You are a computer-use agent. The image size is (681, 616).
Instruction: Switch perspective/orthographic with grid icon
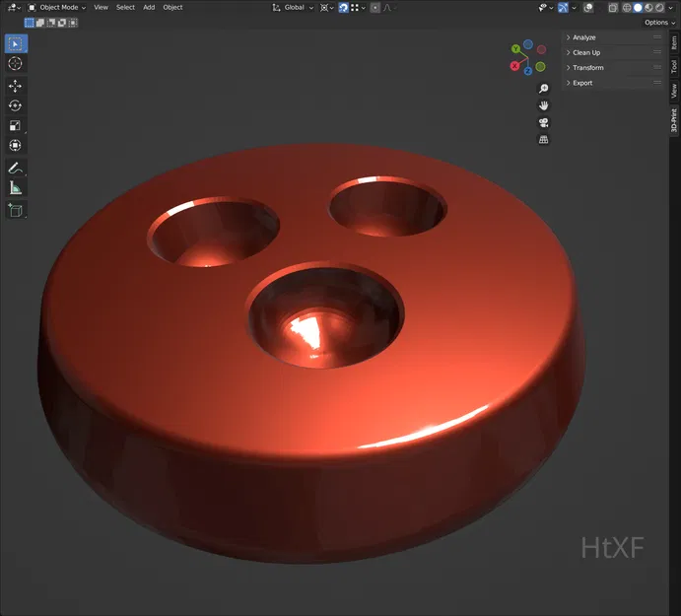[543, 139]
